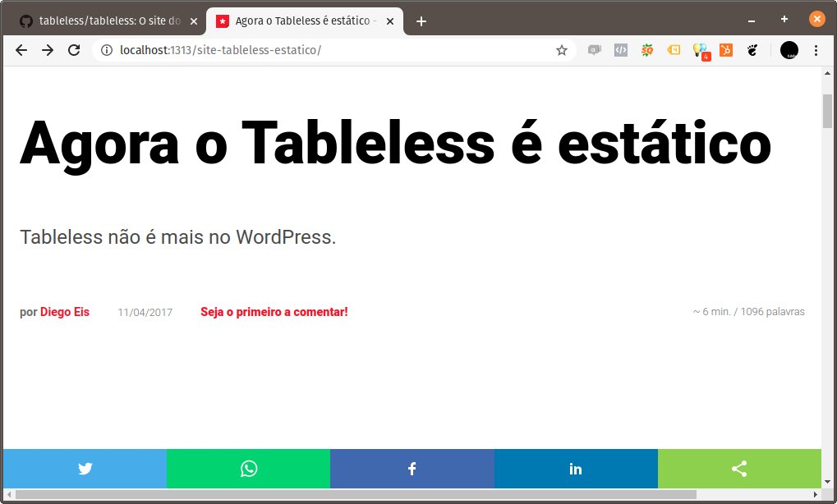837x504 pixels.
Task: Open the Chrome three-dot menu
Action: pos(816,50)
